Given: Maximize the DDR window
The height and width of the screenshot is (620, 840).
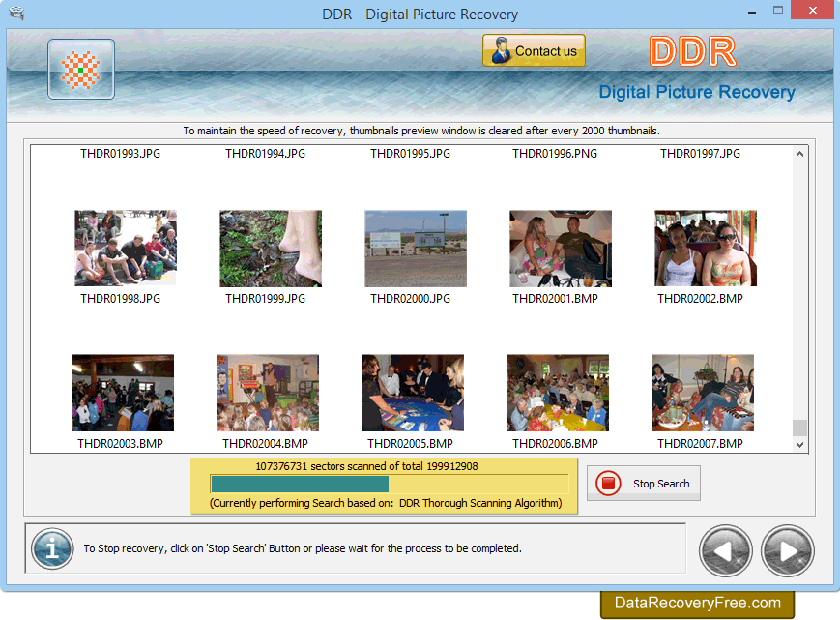Looking at the screenshot, I should coord(778,11).
